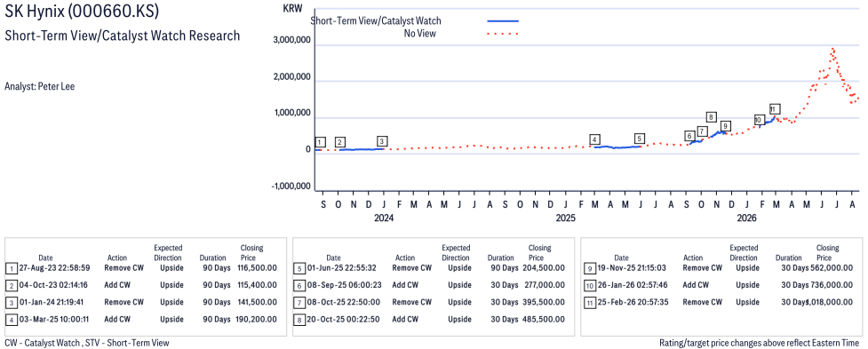
Task: Select chart marker 11 on the chart
Action: (775, 109)
